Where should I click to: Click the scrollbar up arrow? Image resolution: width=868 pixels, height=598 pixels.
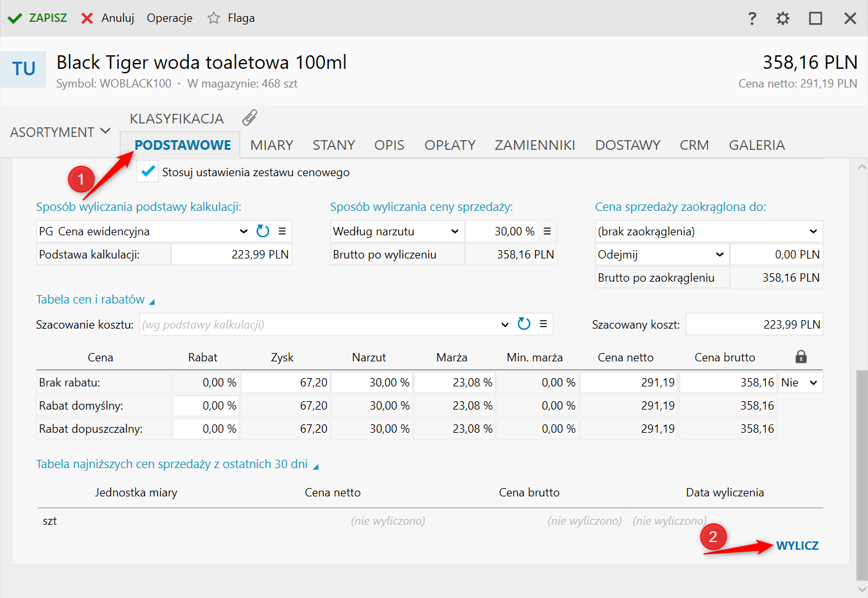pyautogui.click(x=862, y=167)
